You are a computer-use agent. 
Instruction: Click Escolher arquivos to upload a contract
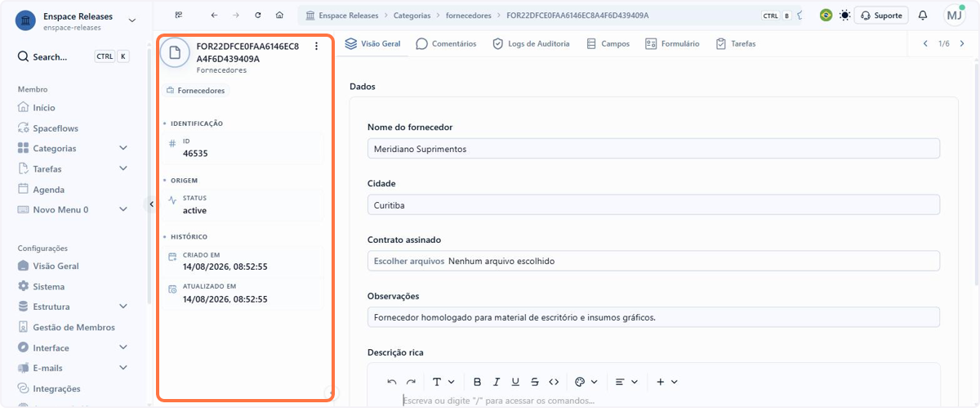point(408,261)
